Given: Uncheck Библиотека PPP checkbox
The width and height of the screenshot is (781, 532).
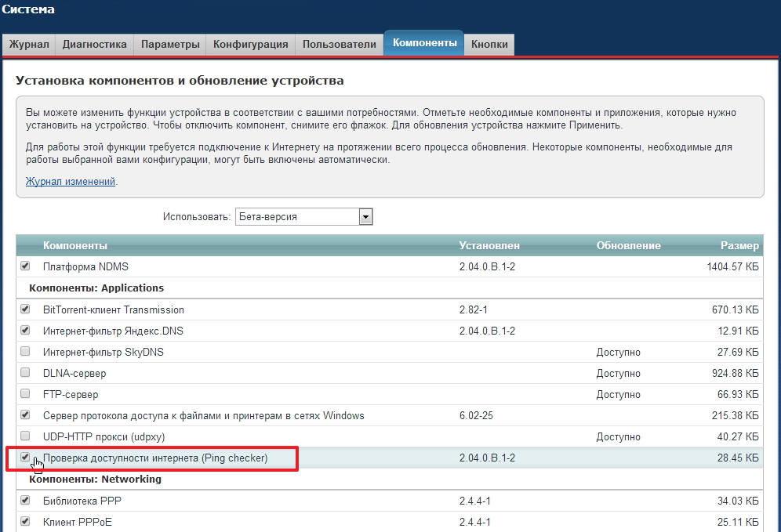Looking at the screenshot, I should (x=25, y=500).
